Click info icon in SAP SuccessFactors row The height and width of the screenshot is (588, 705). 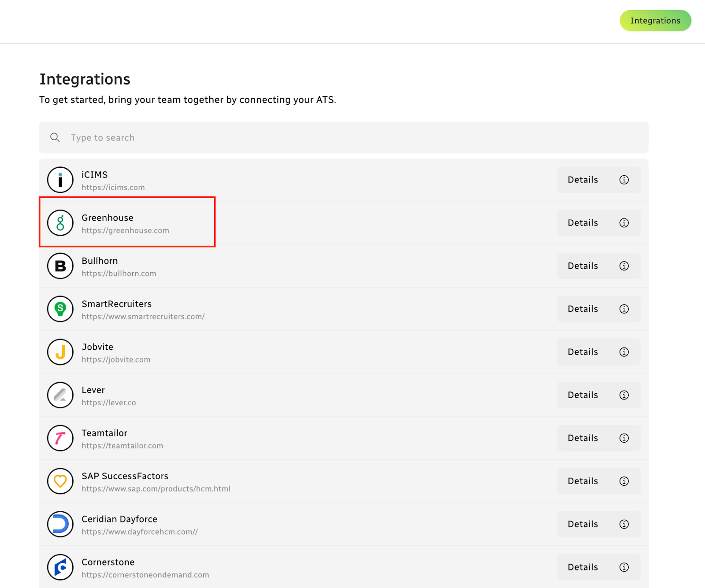pos(624,481)
